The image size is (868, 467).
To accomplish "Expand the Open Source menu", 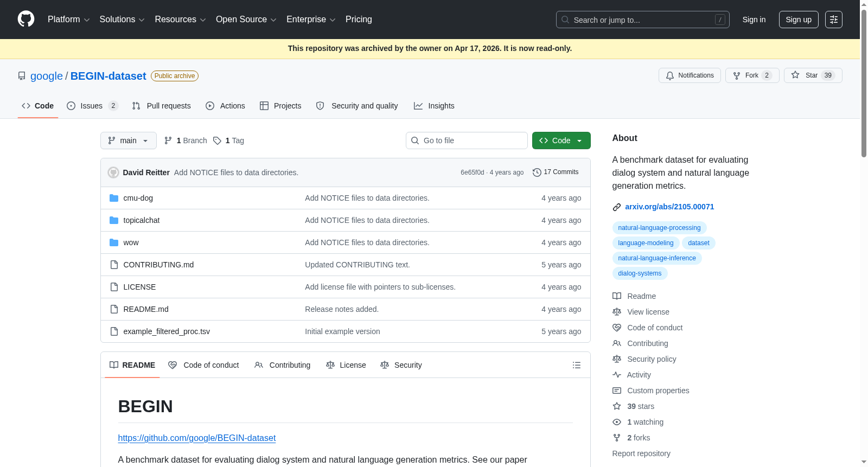I will (x=246, y=20).
